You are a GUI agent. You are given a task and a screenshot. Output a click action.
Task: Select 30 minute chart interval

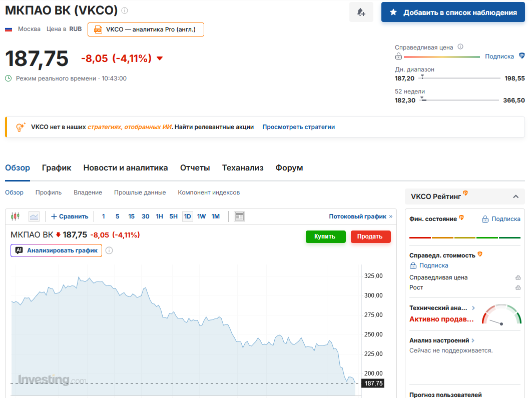pyautogui.click(x=146, y=216)
